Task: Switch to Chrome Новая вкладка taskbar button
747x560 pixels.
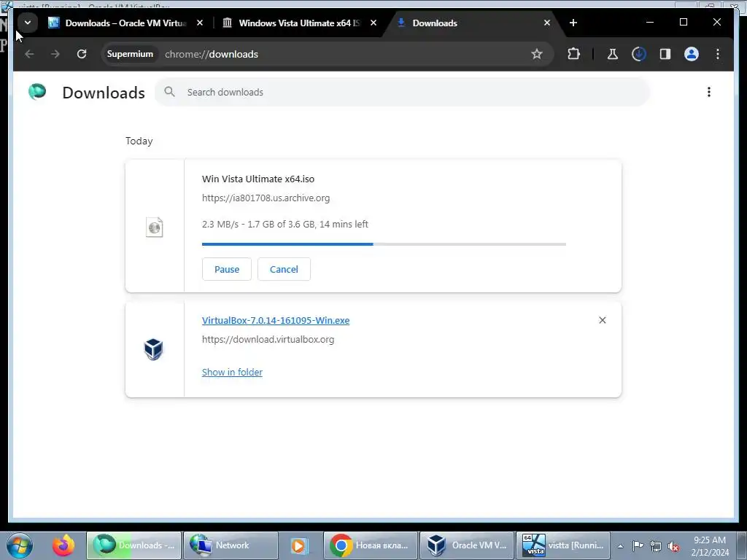Action: pos(371,545)
